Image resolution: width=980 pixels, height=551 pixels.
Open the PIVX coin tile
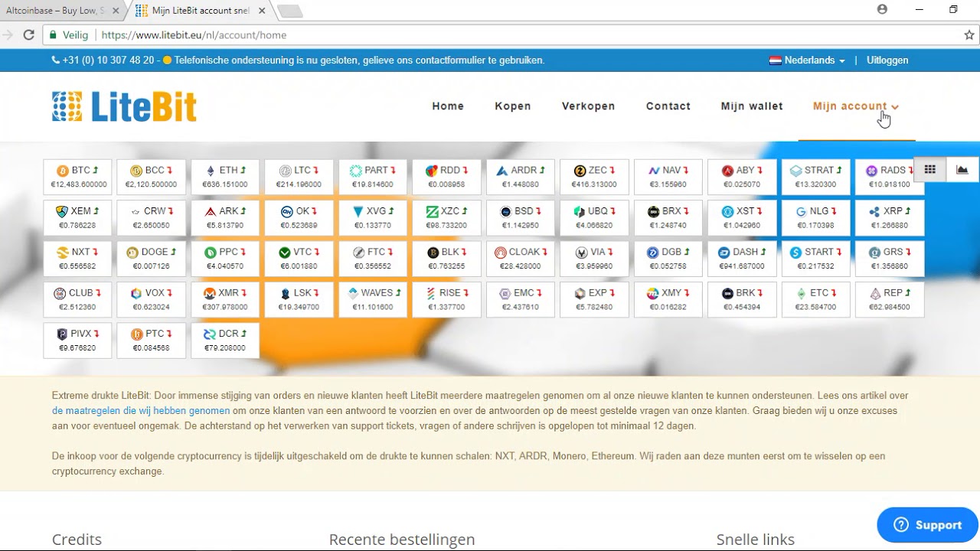point(77,341)
